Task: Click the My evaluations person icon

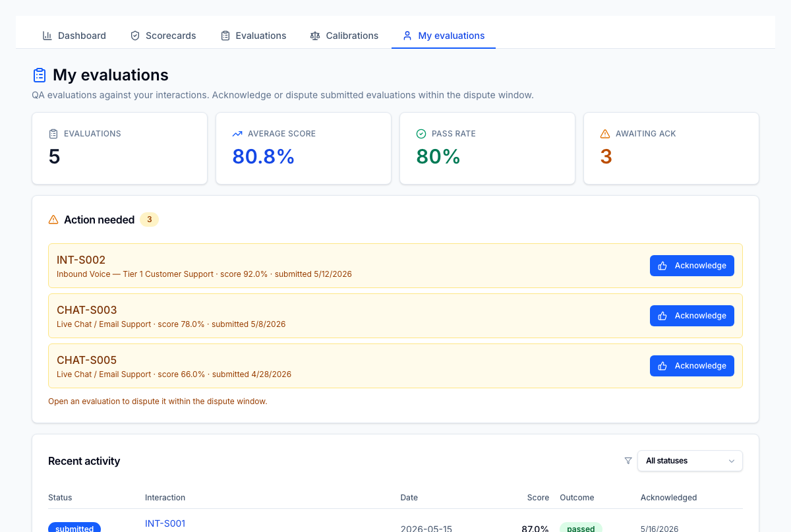Action: tap(407, 36)
